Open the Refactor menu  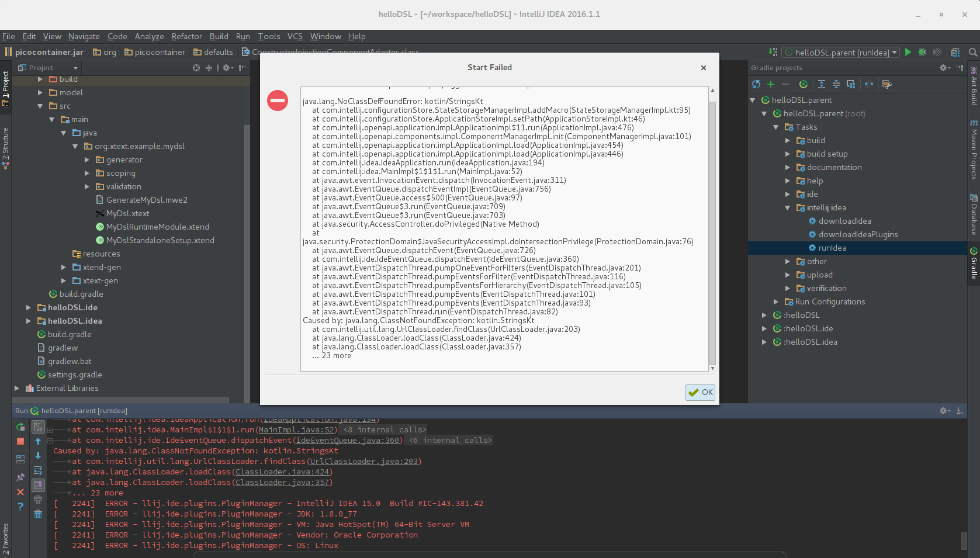186,36
